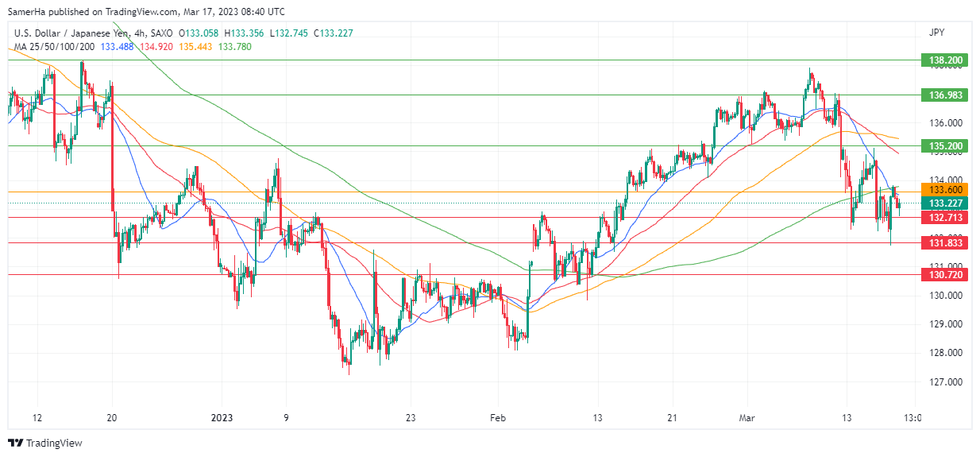Click the JPY currency label on price axis
980x457 pixels.
(x=936, y=33)
